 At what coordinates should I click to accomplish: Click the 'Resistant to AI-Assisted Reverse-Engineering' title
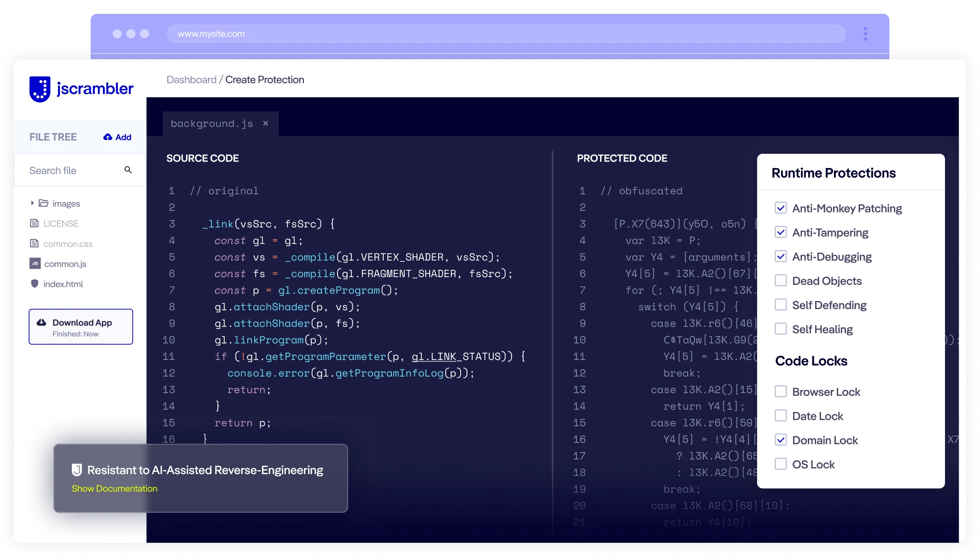point(205,470)
